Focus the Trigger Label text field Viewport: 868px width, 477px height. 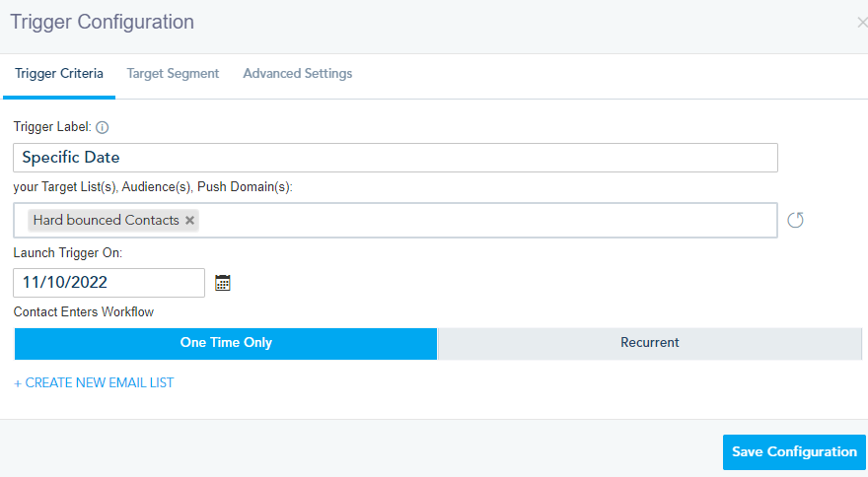tap(395, 158)
